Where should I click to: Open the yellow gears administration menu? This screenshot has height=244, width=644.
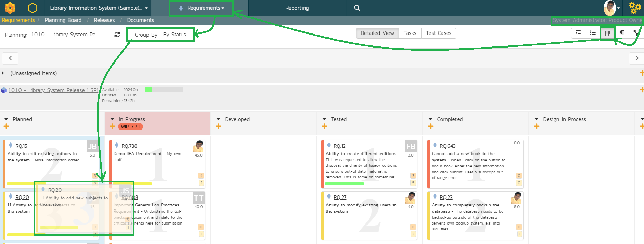point(635,8)
